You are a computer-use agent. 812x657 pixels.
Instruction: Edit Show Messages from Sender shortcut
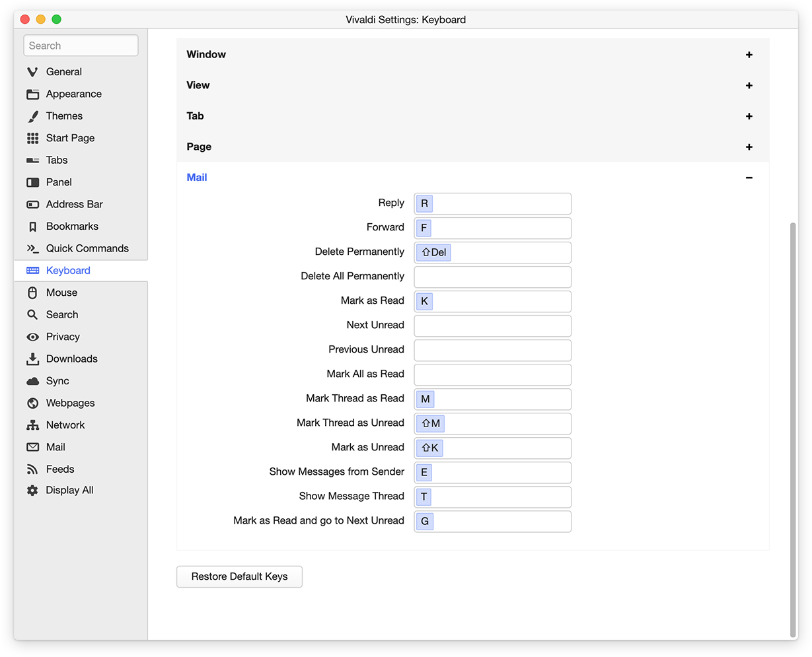(x=493, y=472)
